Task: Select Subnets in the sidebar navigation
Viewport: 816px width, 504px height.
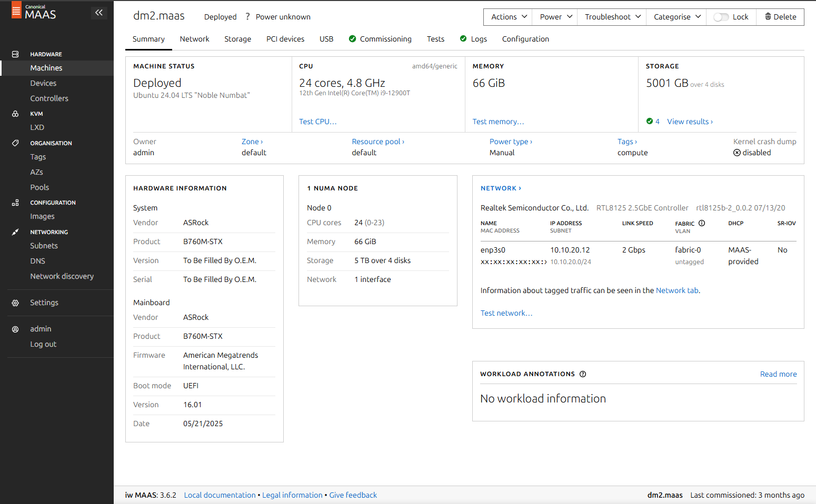Action: point(44,246)
